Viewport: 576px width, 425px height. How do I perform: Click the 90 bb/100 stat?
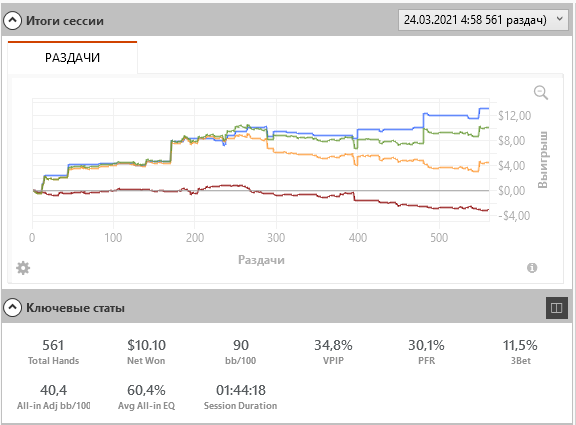(x=241, y=352)
